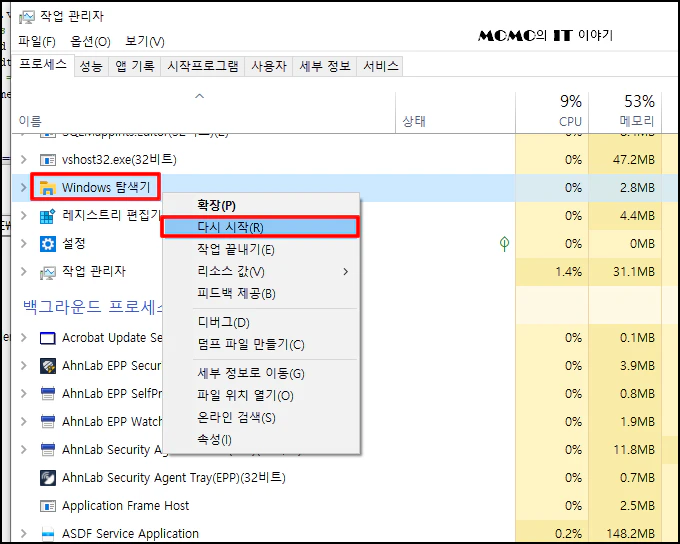Sort by the 9% CPU column header
This screenshot has width=680, height=544.
552,112
